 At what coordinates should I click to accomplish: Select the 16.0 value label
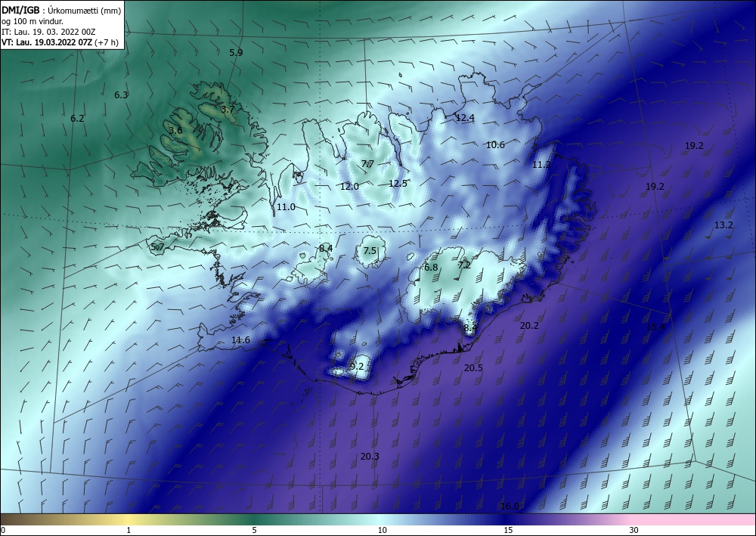510,507
